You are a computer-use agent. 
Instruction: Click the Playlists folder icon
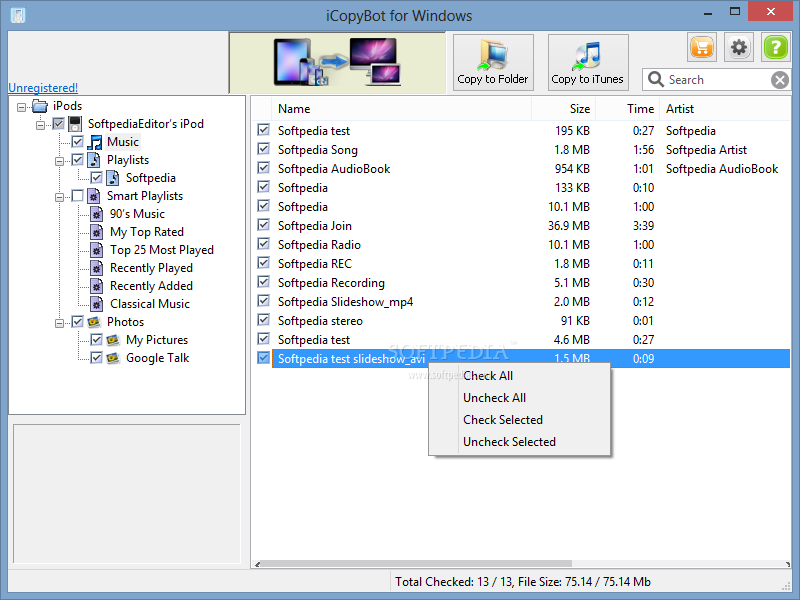click(x=94, y=160)
